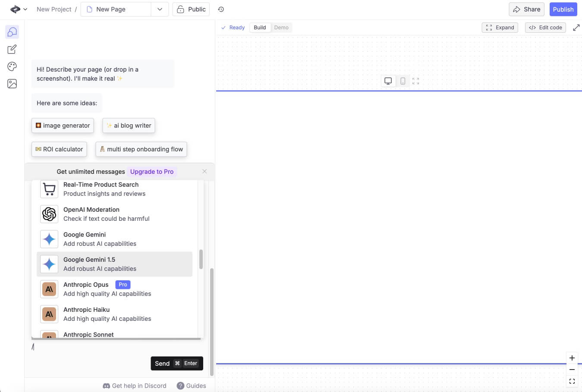
Task: Click the edit pencil icon in sidebar
Action: point(12,49)
